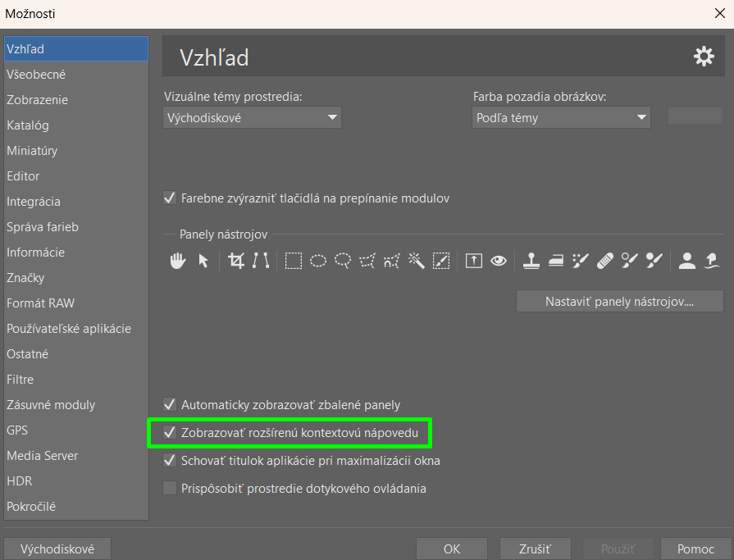Open Informácie settings category
This screenshot has height=560, width=734.
(x=75, y=253)
